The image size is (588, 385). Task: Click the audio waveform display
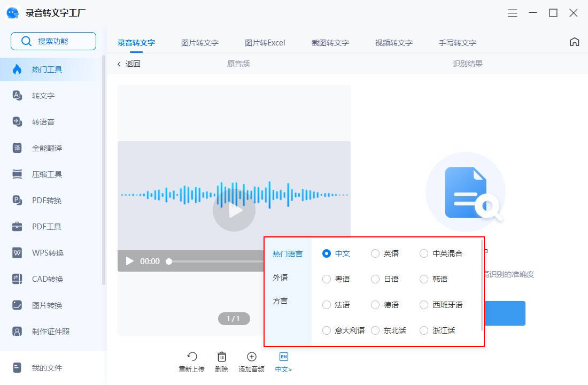234,195
